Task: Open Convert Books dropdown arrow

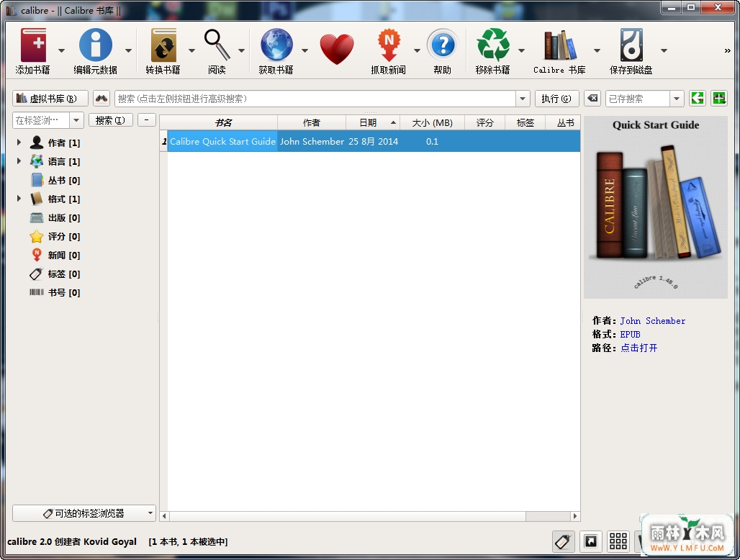Action: 191,50
